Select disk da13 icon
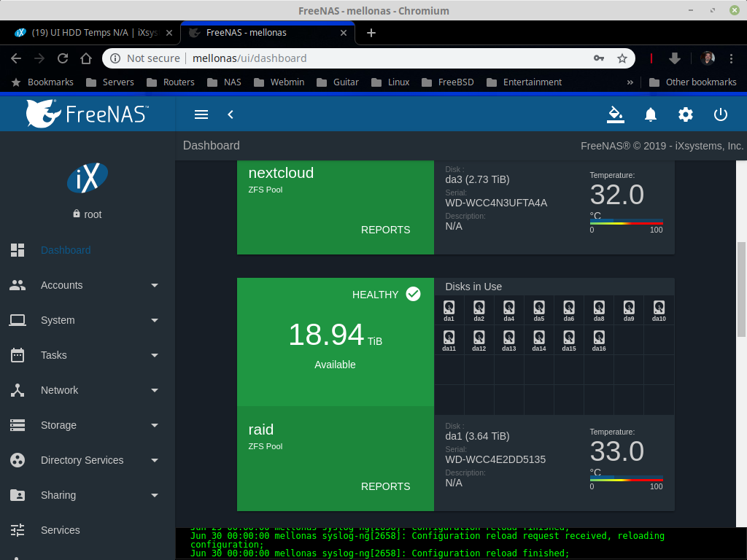 point(508,341)
